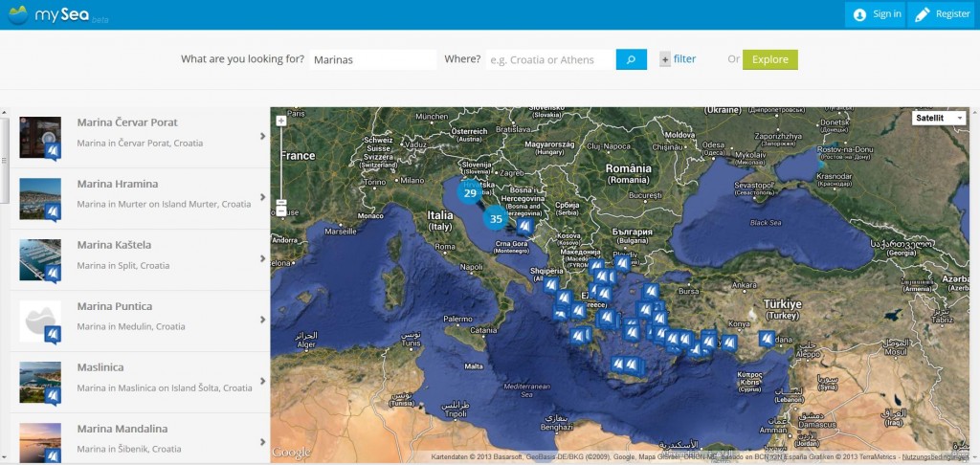The height and width of the screenshot is (465, 980).
Task: Focus the Where location input field
Action: [x=550, y=60]
